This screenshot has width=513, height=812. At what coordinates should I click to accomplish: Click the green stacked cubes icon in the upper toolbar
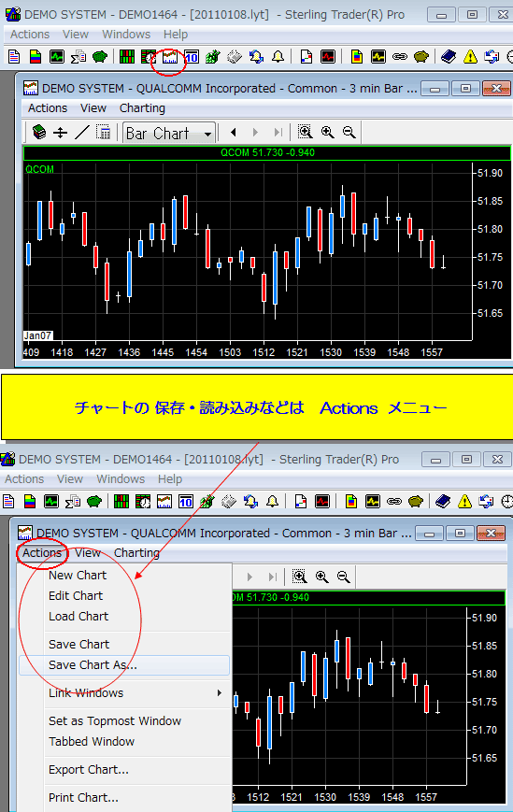(x=213, y=56)
